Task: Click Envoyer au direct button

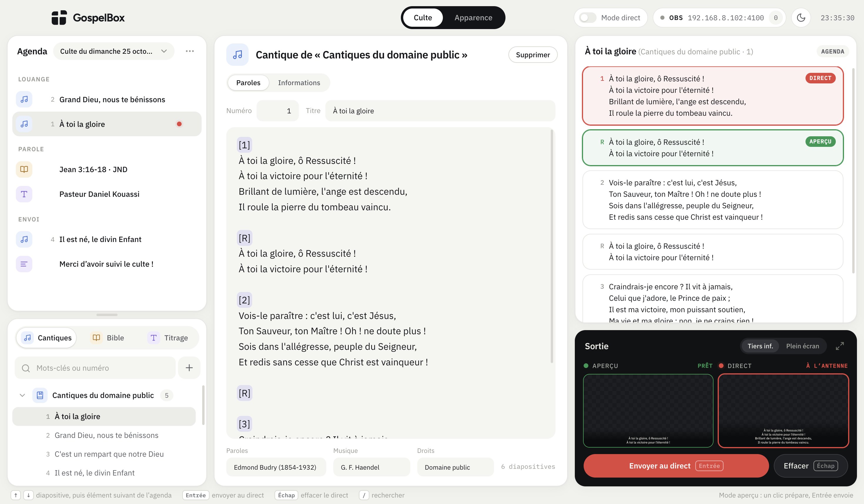Action: click(676, 466)
